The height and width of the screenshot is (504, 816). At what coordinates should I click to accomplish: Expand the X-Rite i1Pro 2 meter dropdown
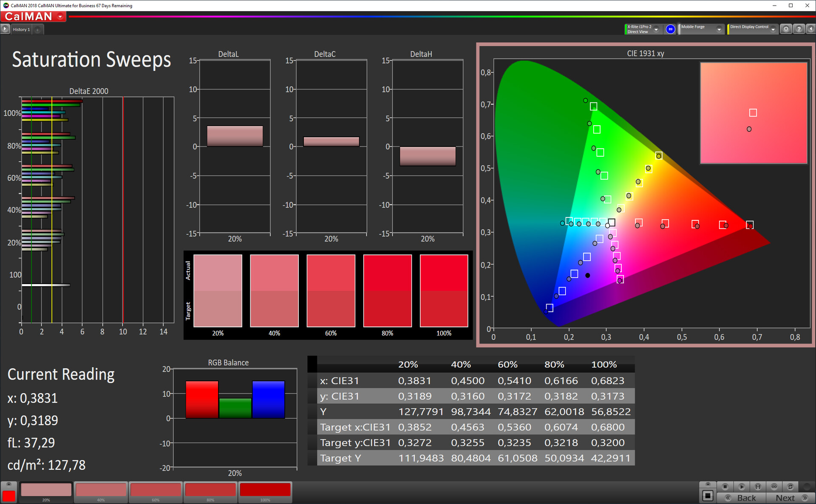656,29
